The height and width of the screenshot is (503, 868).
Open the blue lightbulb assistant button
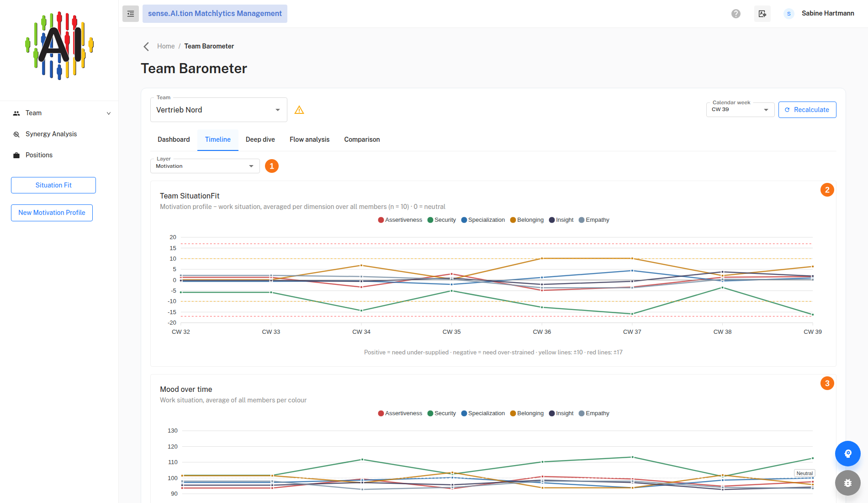848,454
